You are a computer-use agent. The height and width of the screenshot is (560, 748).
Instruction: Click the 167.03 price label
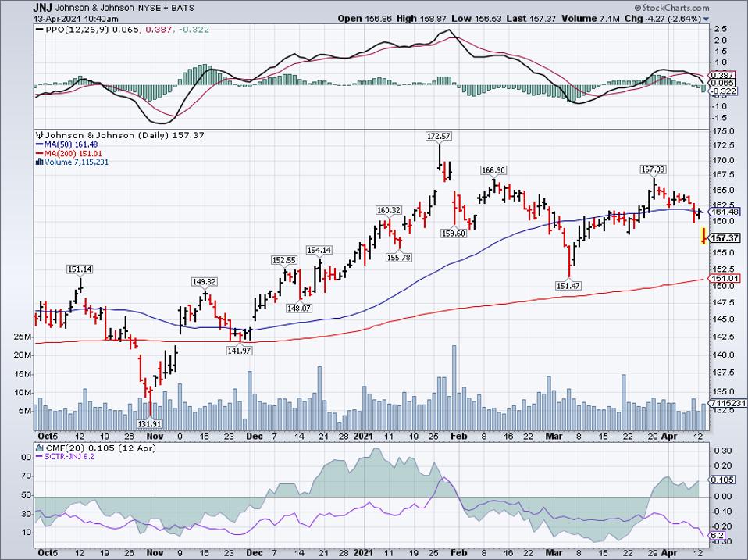(x=653, y=169)
